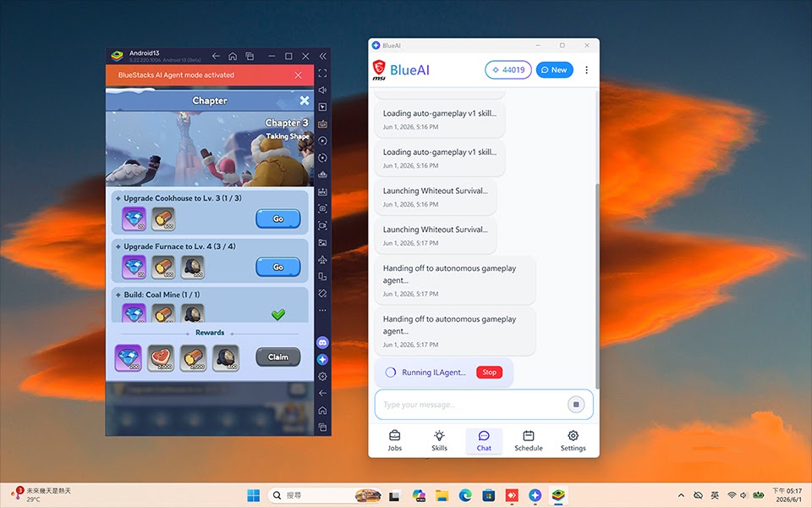Click the blue AI star icon in BlueStacks sidebar

click(x=322, y=359)
